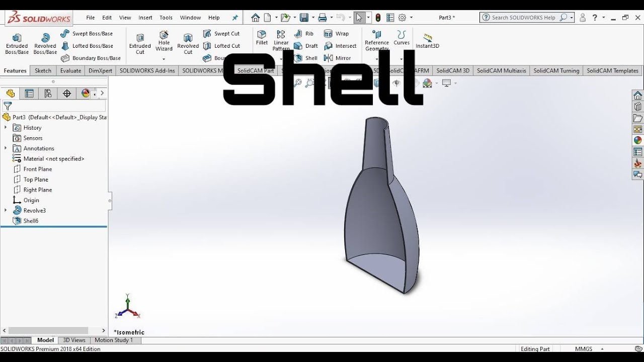Open the Curves tool
Screen dimensions: 644x362
point(401,38)
